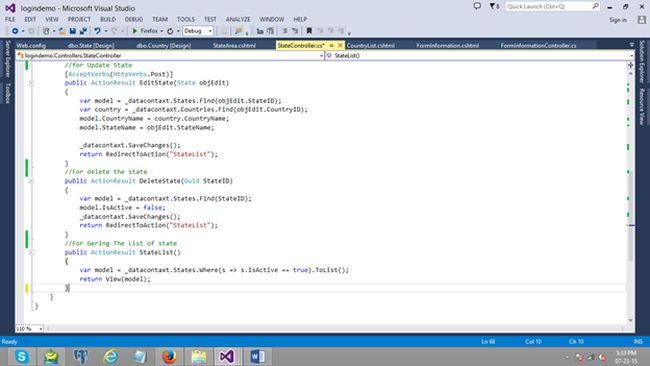650x366 pixels.
Task: Click the Navigate Forward toolbar button
Action: point(31,31)
